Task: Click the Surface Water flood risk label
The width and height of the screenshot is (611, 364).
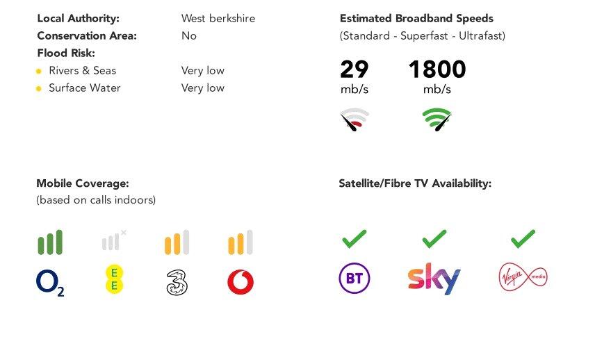Action: [x=84, y=88]
